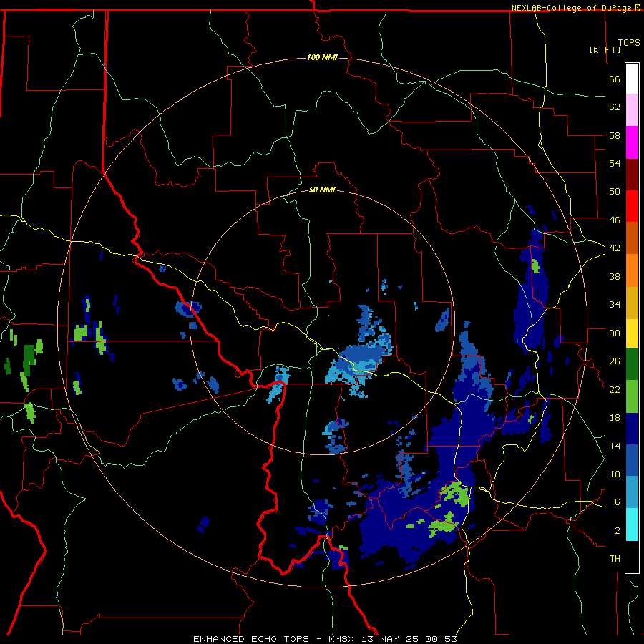The height and width of the screenshot is (644, 644).
Task: Click the 2 legend value
Action: pyautogui.click(x=617, y=531)
